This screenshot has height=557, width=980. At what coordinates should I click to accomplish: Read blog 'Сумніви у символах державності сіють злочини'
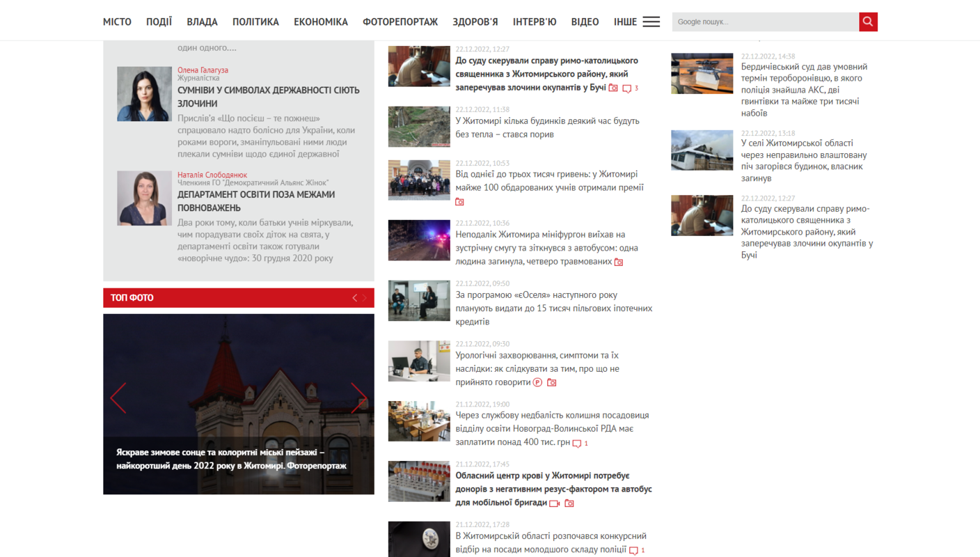[269, 97]
